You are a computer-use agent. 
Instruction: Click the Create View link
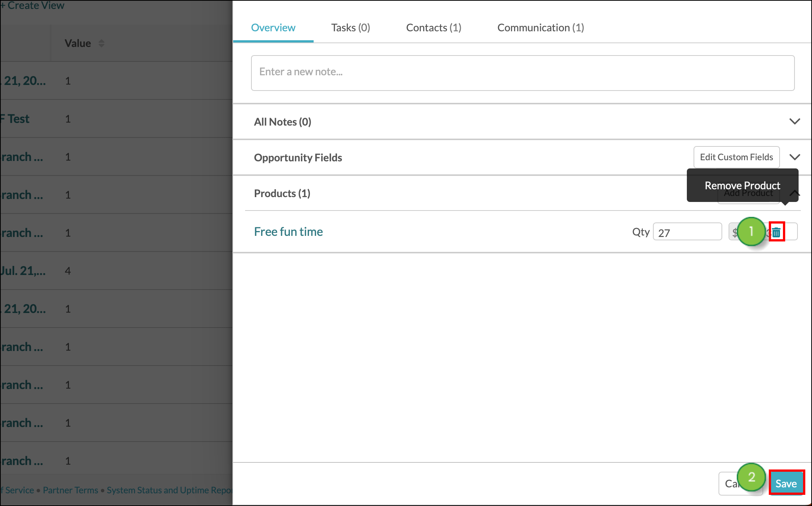coord(32,5)
